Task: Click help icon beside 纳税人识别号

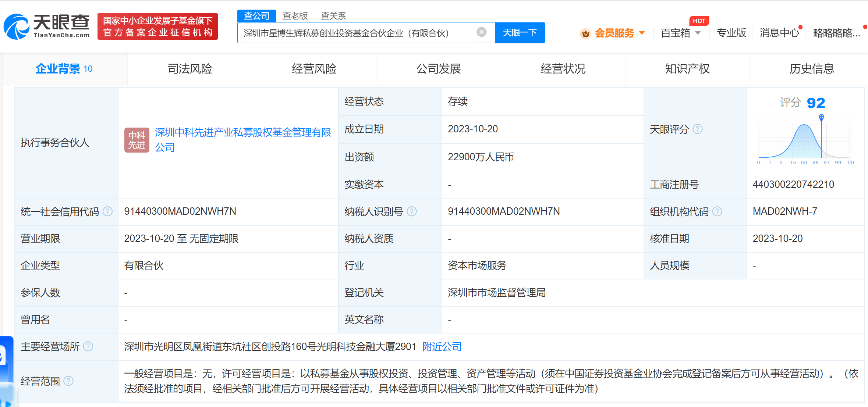Action: (412, 211)
